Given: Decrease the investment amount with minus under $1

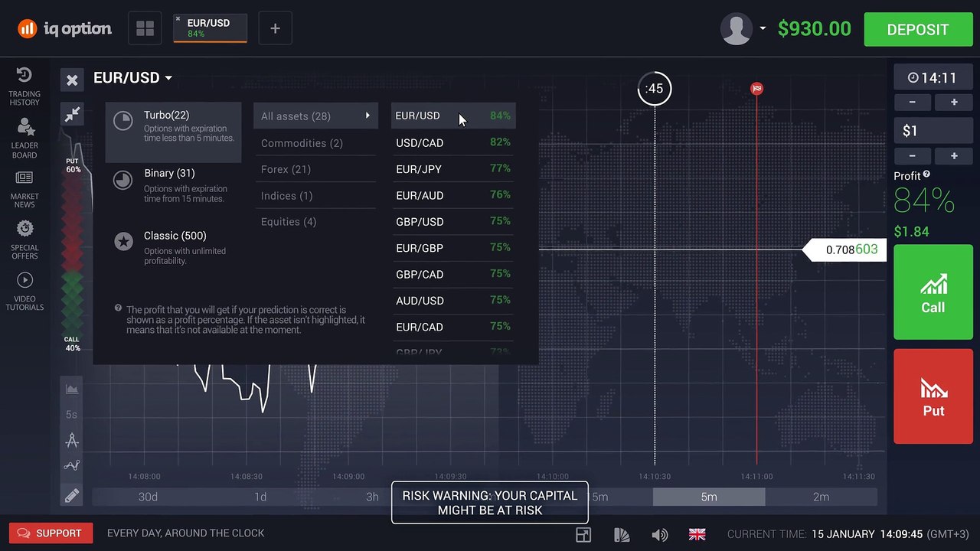Looking at the screenshot, I should coord(912,155).
